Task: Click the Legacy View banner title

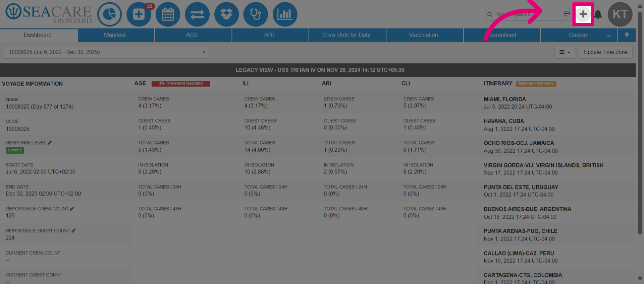Action: point(320,70)
